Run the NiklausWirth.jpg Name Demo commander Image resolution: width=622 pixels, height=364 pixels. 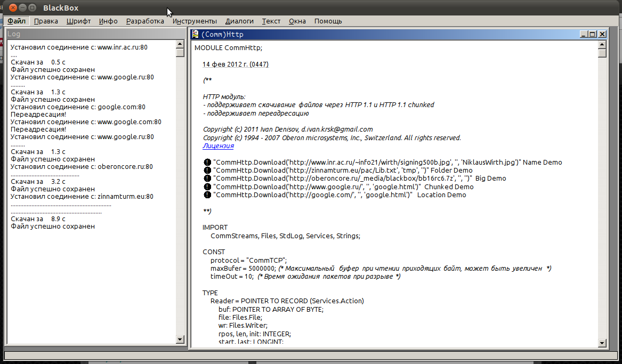click(207, 163)
